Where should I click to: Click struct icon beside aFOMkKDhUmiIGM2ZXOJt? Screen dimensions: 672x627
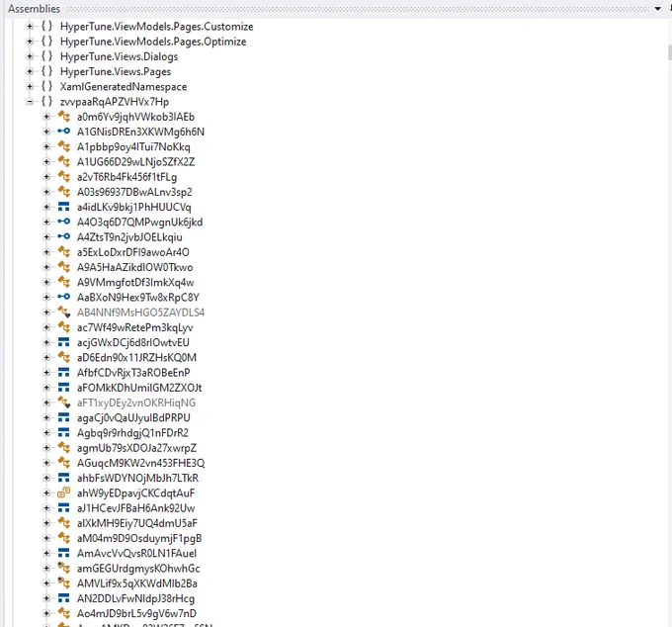pyautogui.click(x=63, y=388)
